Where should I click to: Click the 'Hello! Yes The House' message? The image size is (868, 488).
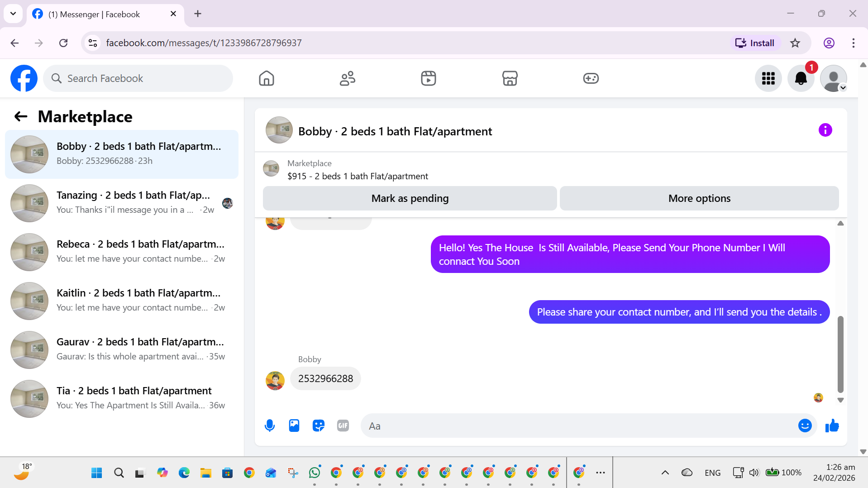coord(630,254)
